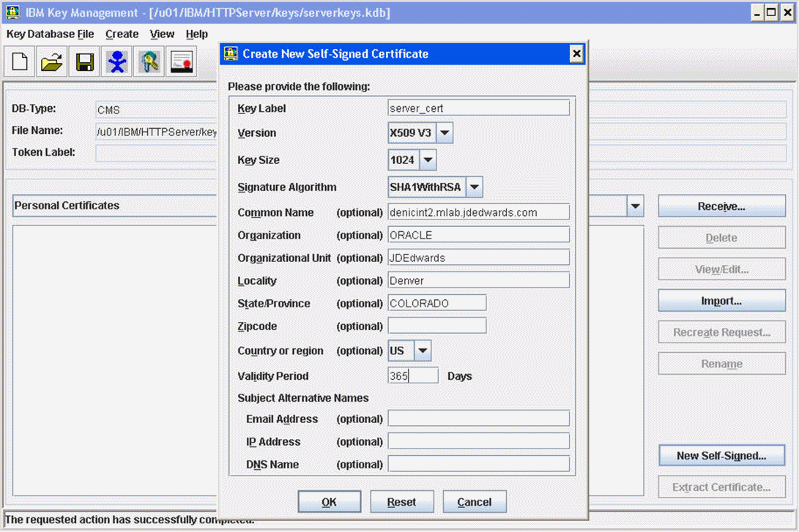Confirm the certificate with OK
The image size is (799, 532).
[x=329, y=502]
